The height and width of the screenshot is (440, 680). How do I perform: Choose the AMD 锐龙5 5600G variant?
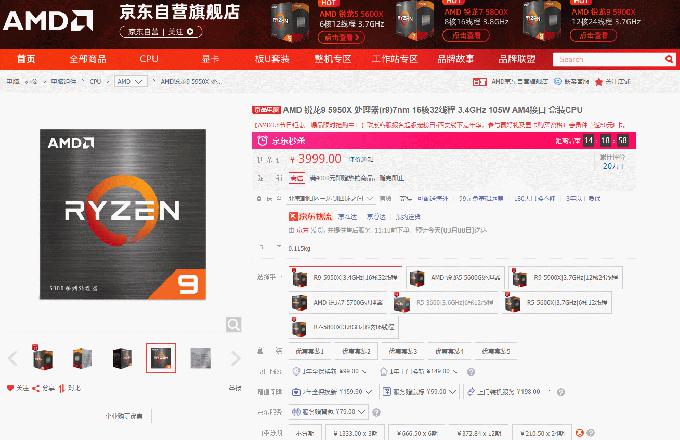[455, 277]
